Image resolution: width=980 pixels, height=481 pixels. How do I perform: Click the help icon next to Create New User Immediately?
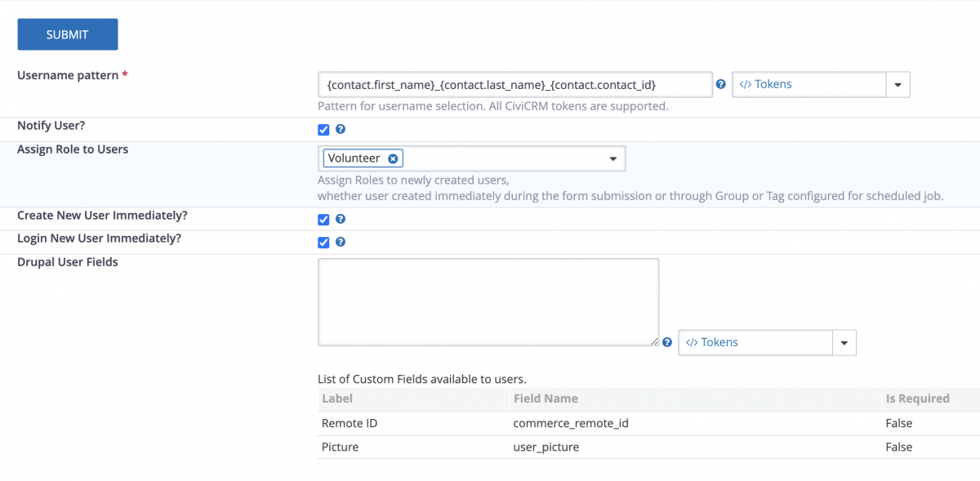pos(340,219)
